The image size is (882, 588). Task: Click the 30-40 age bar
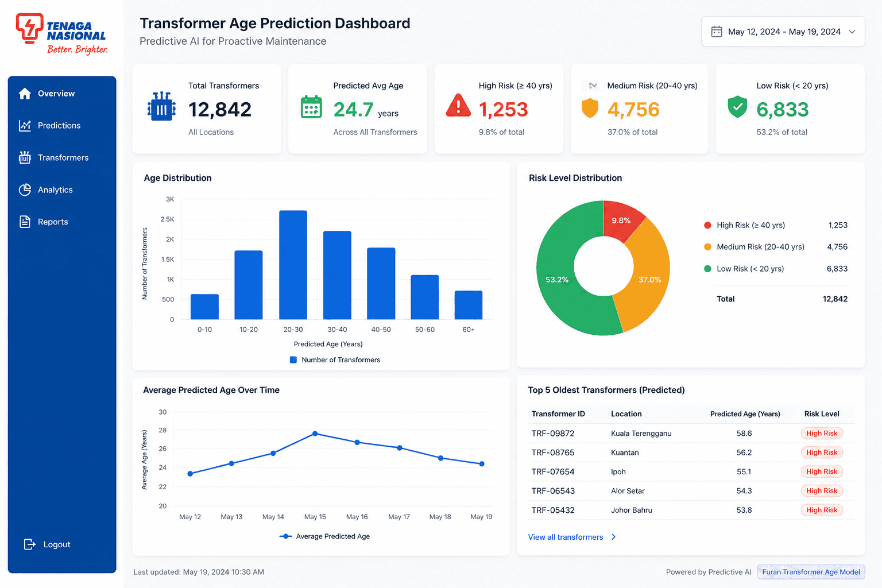[337, 275]
